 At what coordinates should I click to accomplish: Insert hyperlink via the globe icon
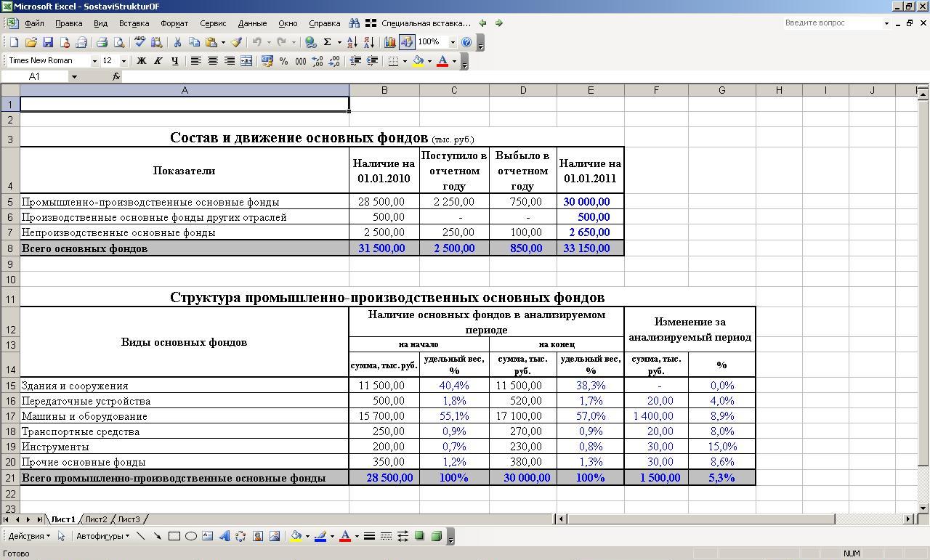(310, 43)
